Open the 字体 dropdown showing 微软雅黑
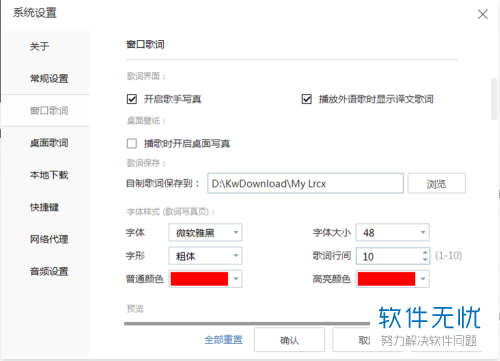 pos(205,232)
